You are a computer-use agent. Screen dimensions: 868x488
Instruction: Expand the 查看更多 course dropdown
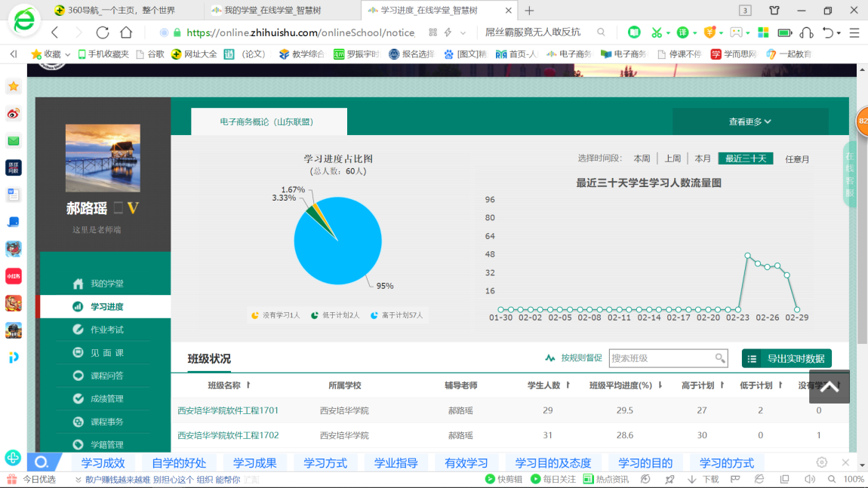point(749,121)
